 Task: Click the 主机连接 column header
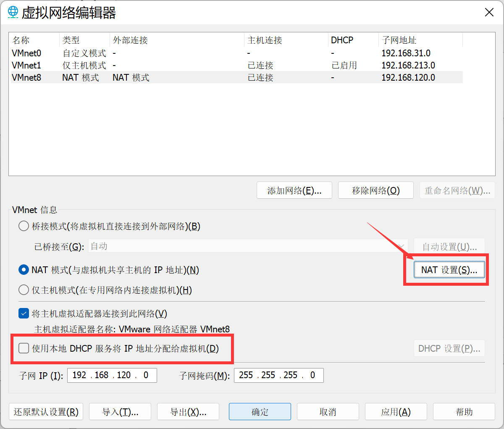[x=286, y=40]
